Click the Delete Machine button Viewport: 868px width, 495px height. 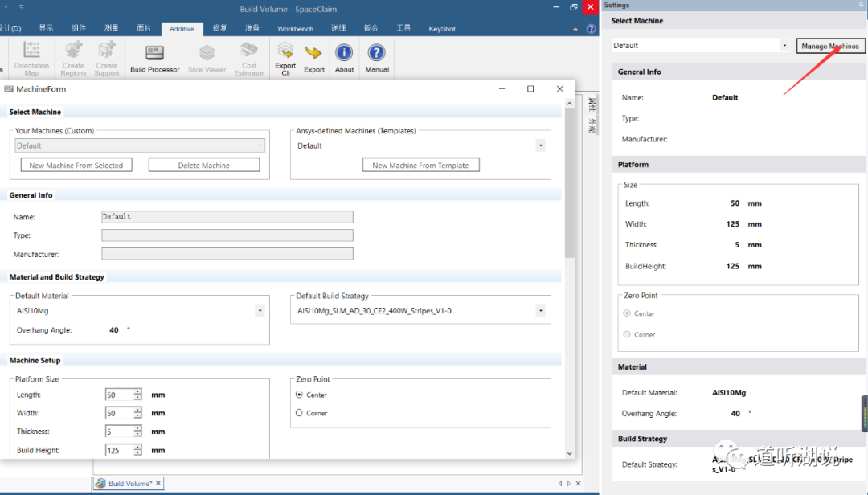pos(203,165)
